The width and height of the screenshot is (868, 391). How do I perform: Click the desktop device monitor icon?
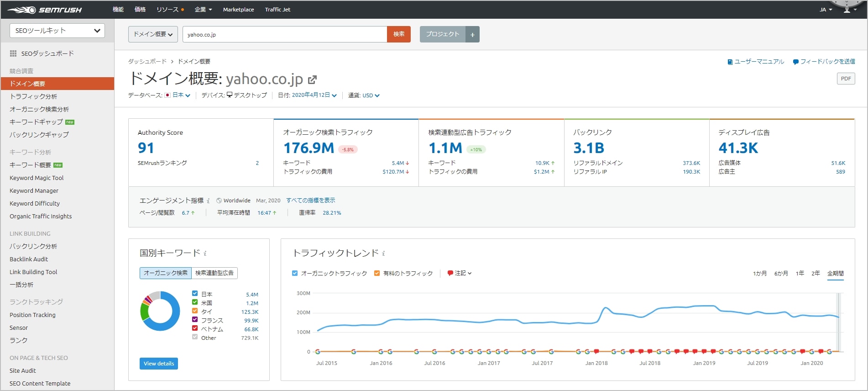230,95
